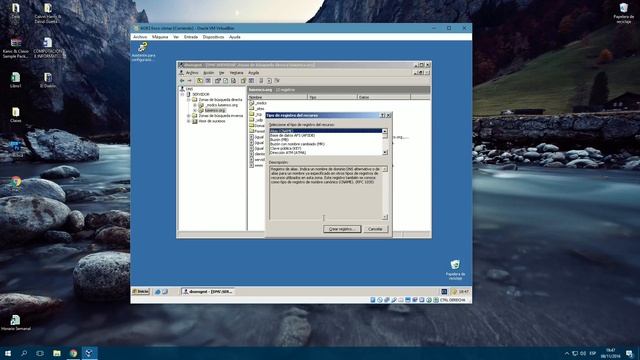Open VirtualBox Máquina menu
This screenshot has height=360, width=640.
pyautogui.click(x=160, y=37)
